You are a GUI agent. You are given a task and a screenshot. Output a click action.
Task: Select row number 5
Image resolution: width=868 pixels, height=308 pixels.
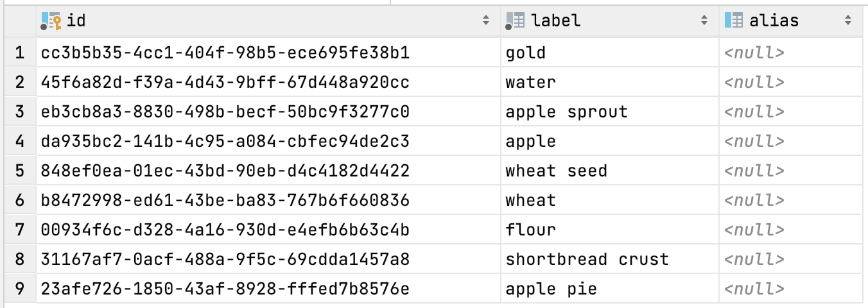pyautogui.click(x=19, y=171)
